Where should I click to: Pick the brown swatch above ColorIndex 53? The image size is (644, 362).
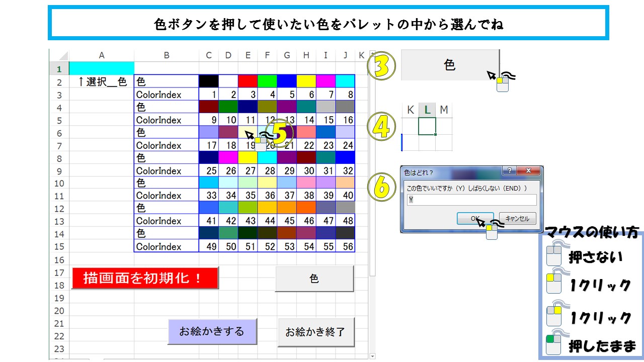[287, 233]
